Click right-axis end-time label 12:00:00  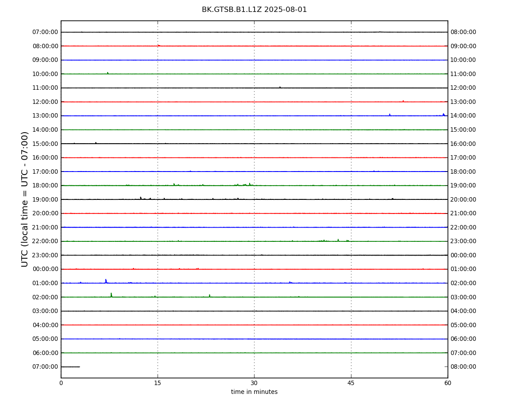(x=463, y=88)
